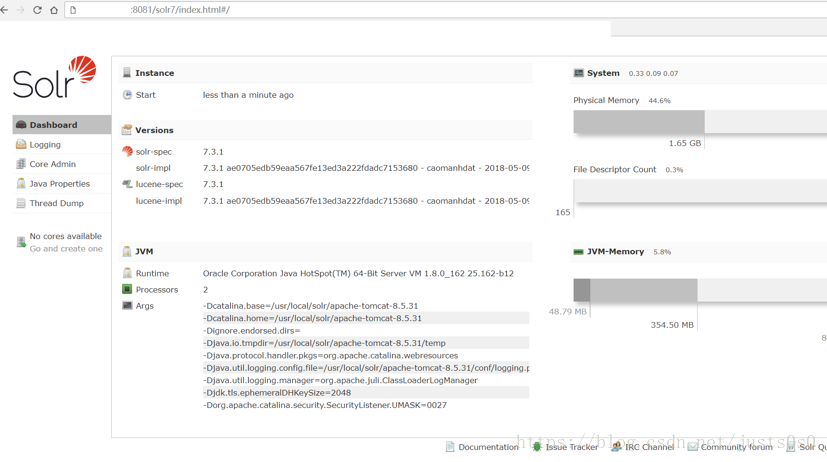Open the Logging menu item
The width and height of the screenshot is (827, 462).
[62, 145]
